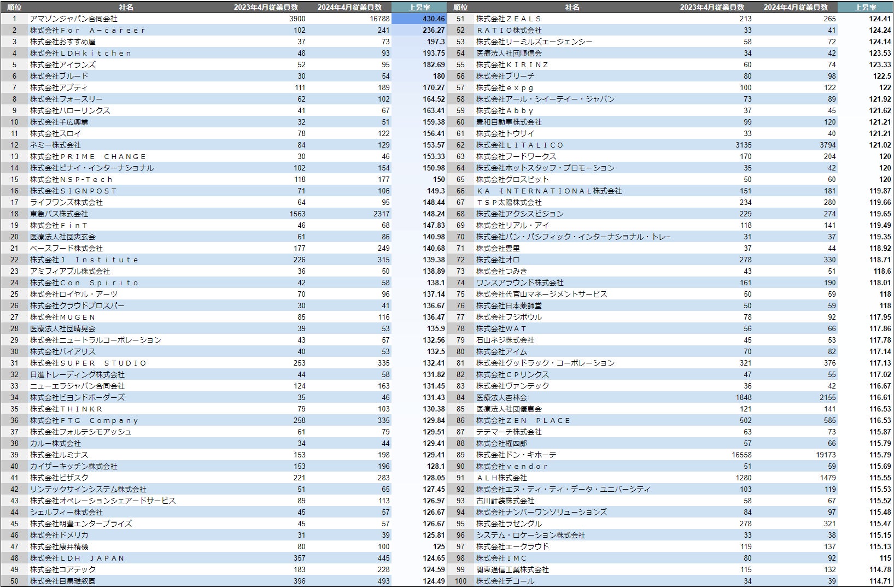
Task: Select company 株式会社グロスピット
Action: tap(512, 179)
